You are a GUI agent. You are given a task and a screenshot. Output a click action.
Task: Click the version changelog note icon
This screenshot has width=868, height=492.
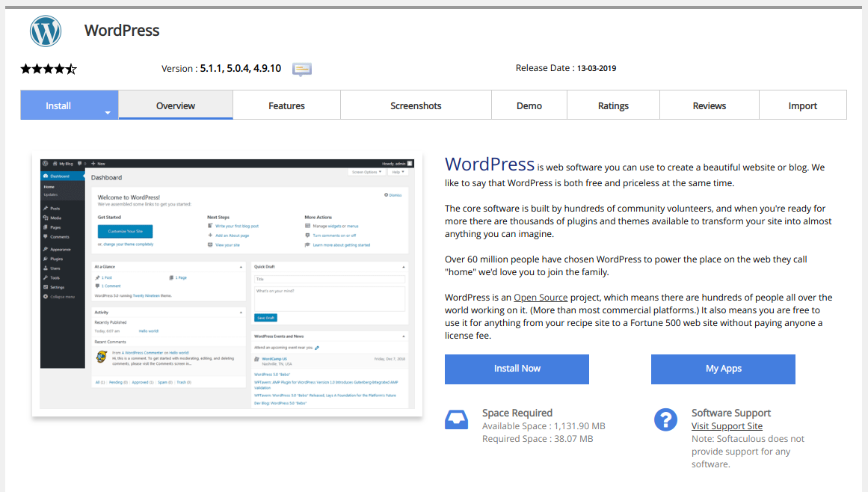tap(302, 70)
